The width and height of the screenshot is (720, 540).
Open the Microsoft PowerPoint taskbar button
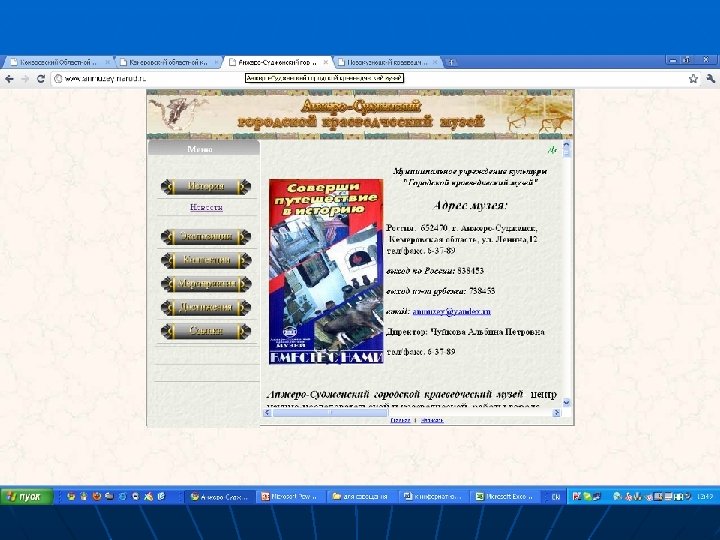[x=292, y=497]
